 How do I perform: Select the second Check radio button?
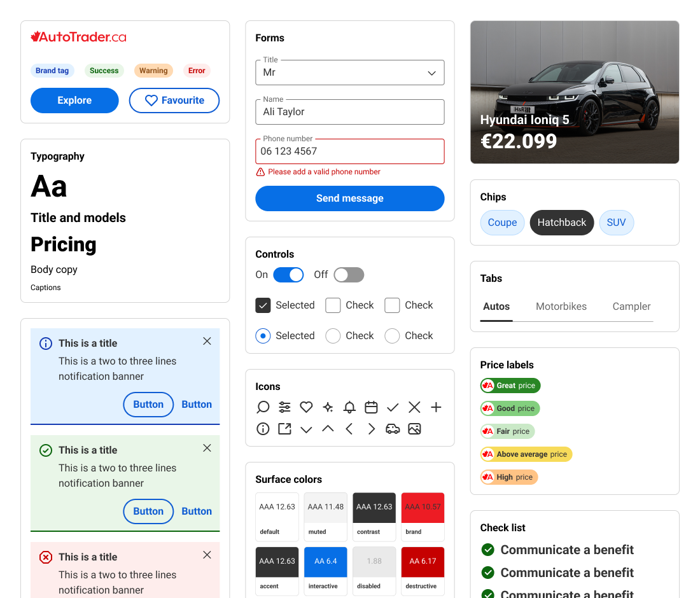coord(392,336)
